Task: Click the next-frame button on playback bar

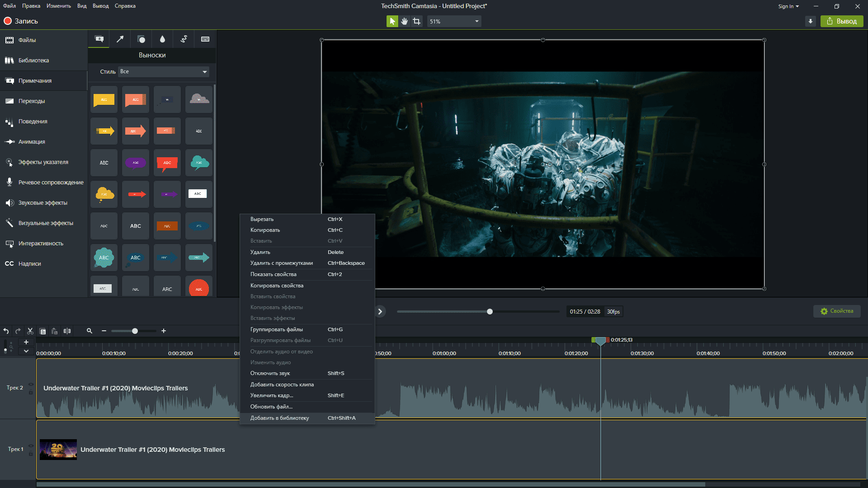Action: [x=380, y=311]
